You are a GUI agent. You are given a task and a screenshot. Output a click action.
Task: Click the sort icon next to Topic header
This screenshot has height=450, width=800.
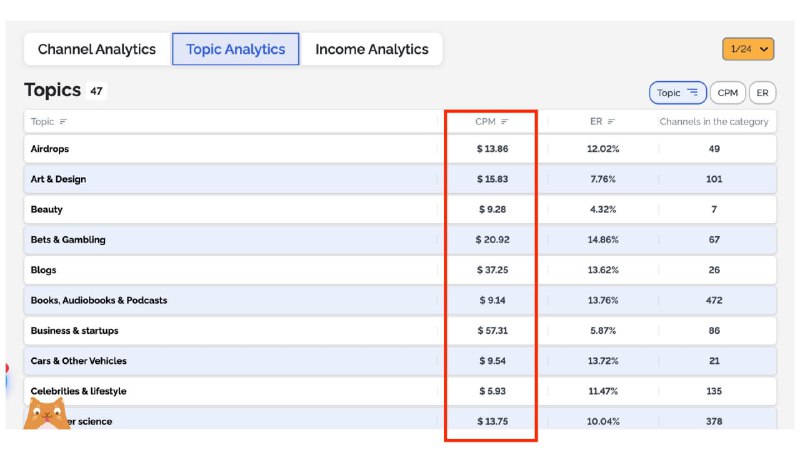(64, 122)
